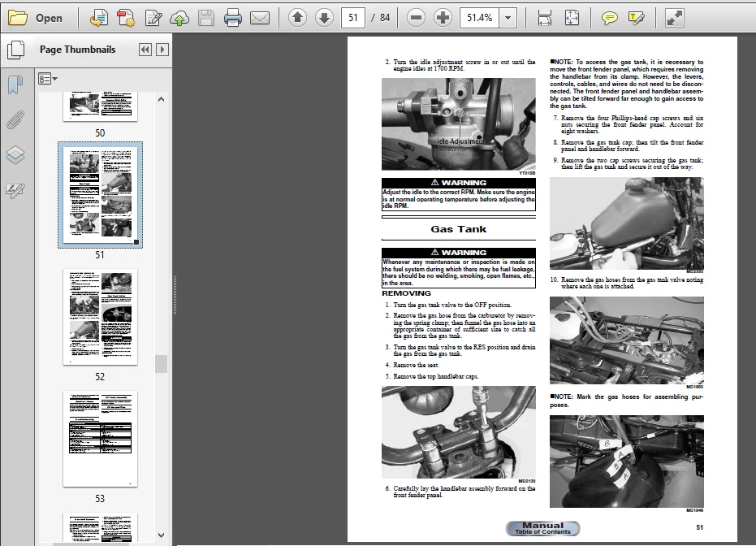Select the page 50 thumbnail
The width and height of the screenshot is (756, 546).
101,106
